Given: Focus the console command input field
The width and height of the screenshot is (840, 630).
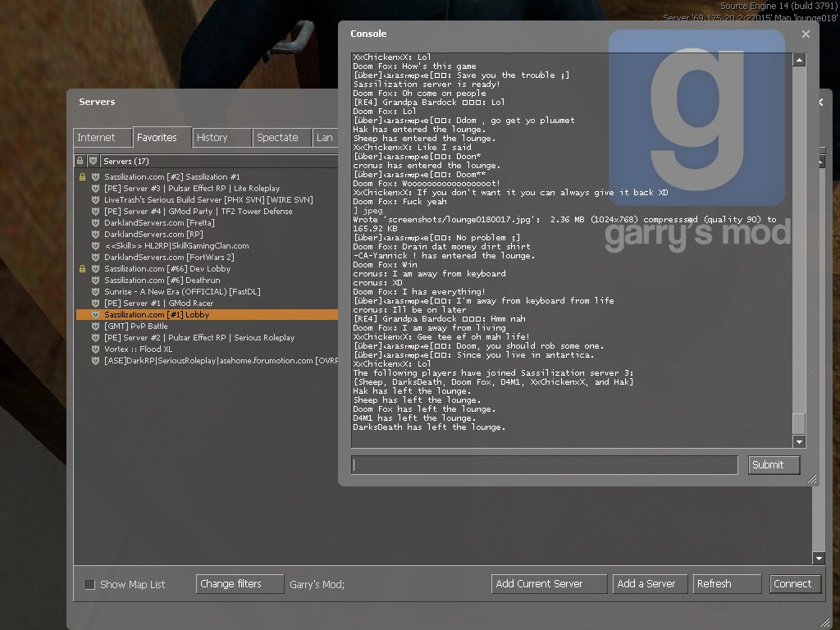Looking at the screenshot, I should (544, 465).
